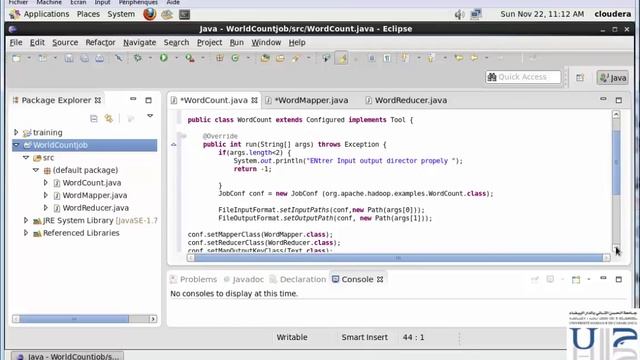Click the Print toolbar icon
The image size is (640, 360).
[100, 58]
